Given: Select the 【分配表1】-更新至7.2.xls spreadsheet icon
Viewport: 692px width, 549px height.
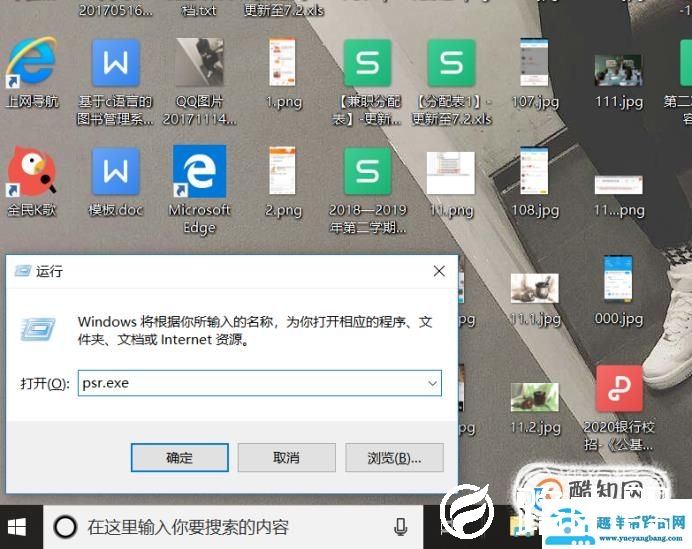Looking at the screenshot, I should click(451, 63).
